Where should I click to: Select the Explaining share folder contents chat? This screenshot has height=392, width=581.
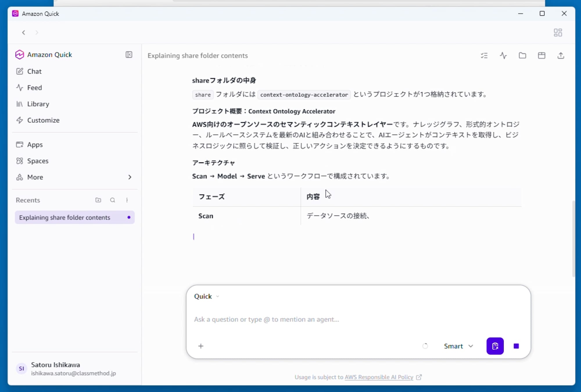(x=75, y=217)
